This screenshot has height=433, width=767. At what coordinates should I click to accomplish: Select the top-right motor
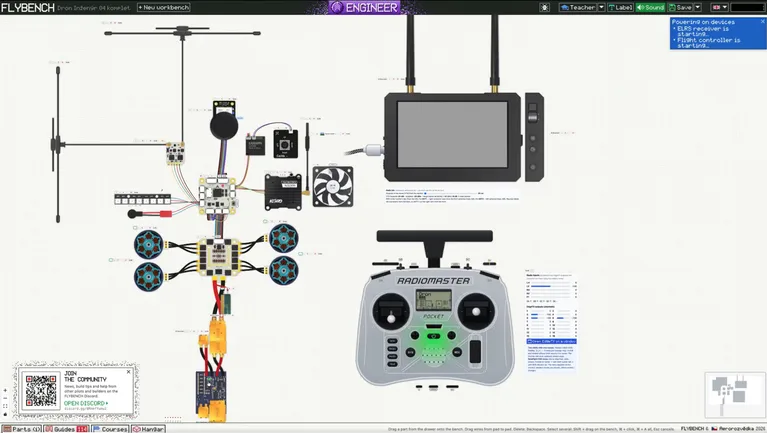pyautogui.click(x=284, y=238)
